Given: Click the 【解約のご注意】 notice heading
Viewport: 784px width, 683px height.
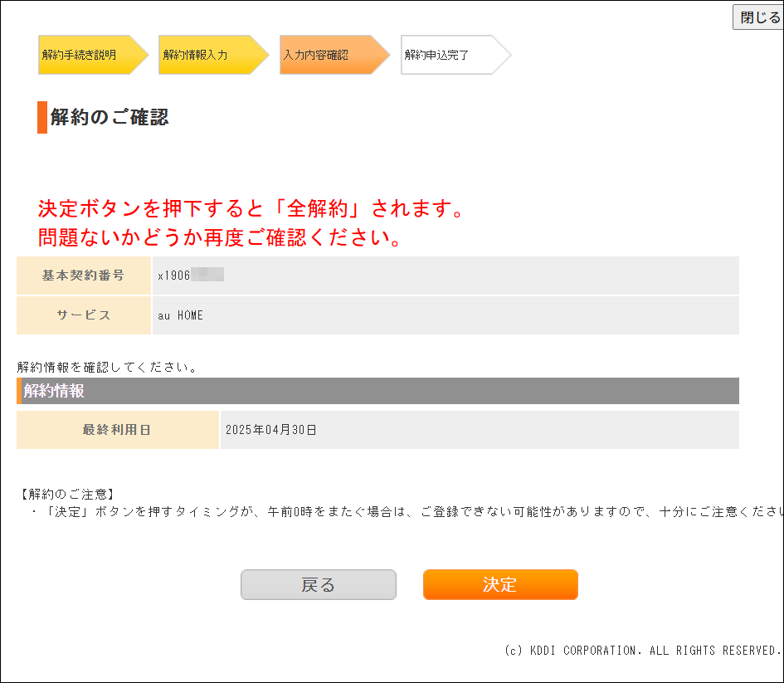Looking at the screenshot, I should click(x=66, y=494).
